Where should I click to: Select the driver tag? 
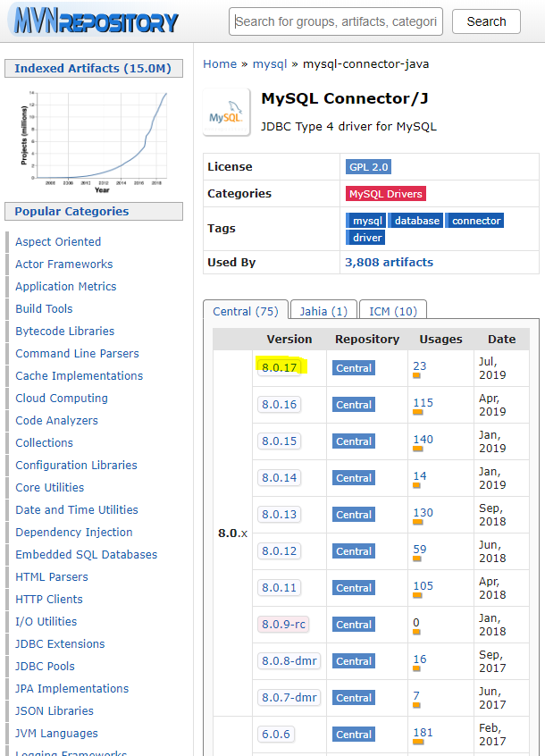click(x=365, y=238)
